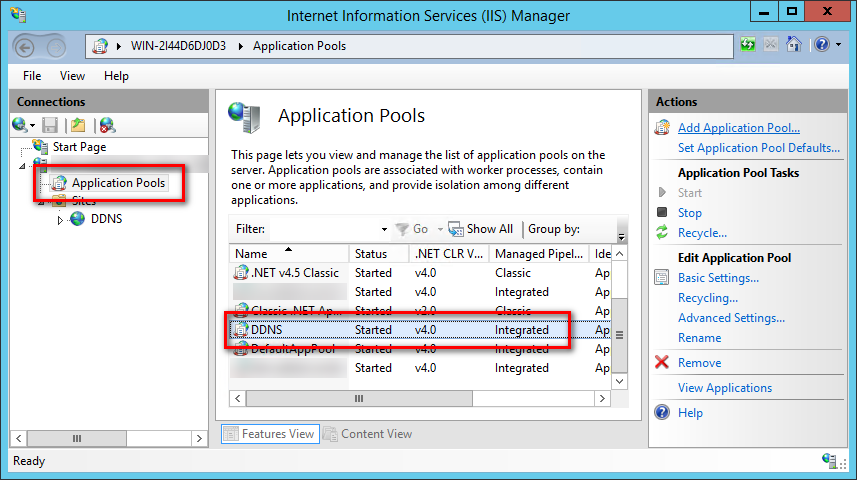Viewport: 857px width, 480px height.
Task: Click the status bar network icon
Action: (x=829, y=460)
